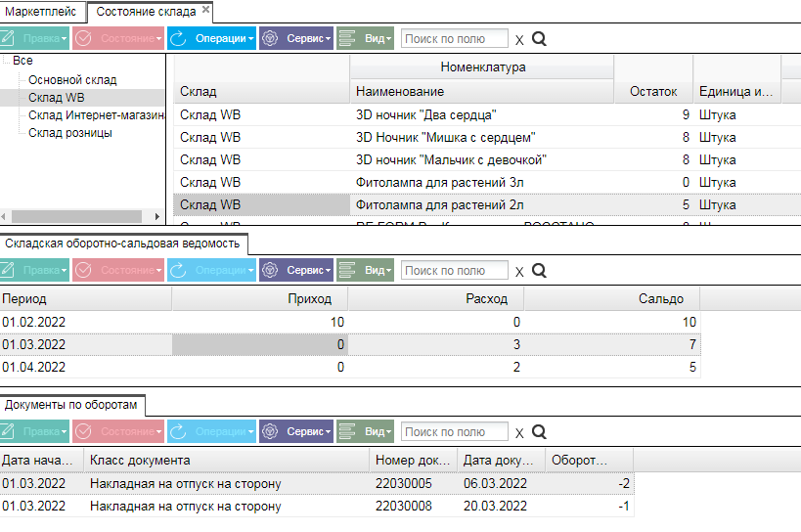This screenshot has height=532, width=801.
Task: Select Складская оборотно-сальдовая ведомость tab
Action: click(122, 244)
